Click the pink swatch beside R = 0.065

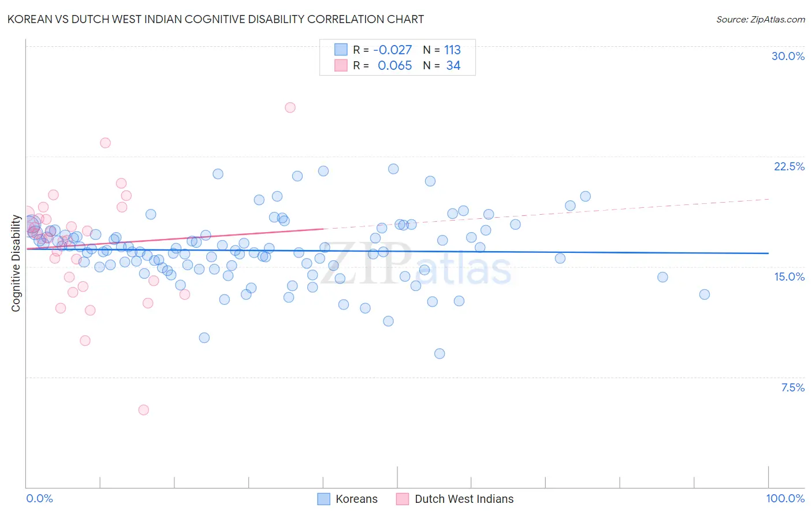click(341, 65)
